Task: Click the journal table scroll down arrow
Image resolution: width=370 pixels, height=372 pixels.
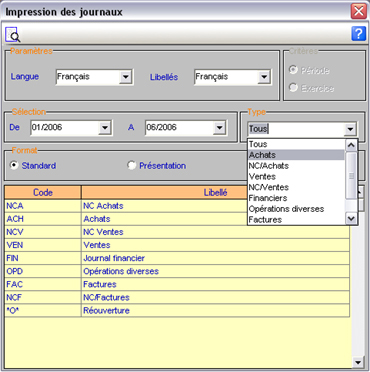Action: click(x=358, y=362)
